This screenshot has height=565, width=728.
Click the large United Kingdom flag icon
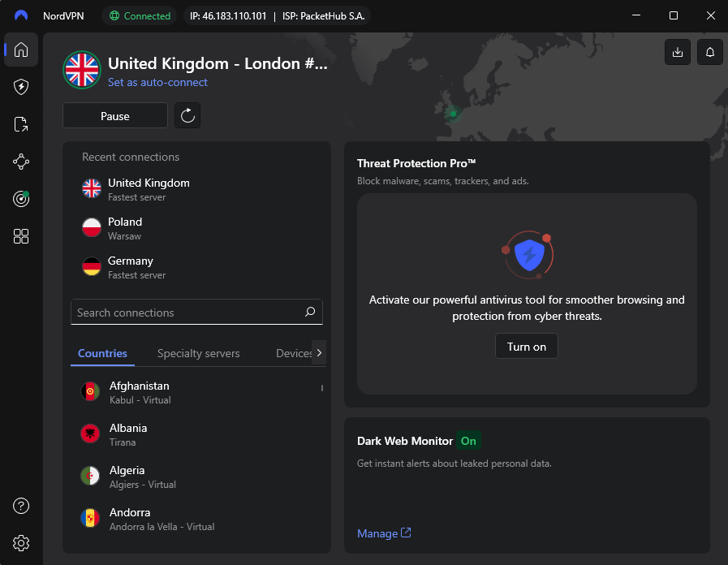(82, 70)
